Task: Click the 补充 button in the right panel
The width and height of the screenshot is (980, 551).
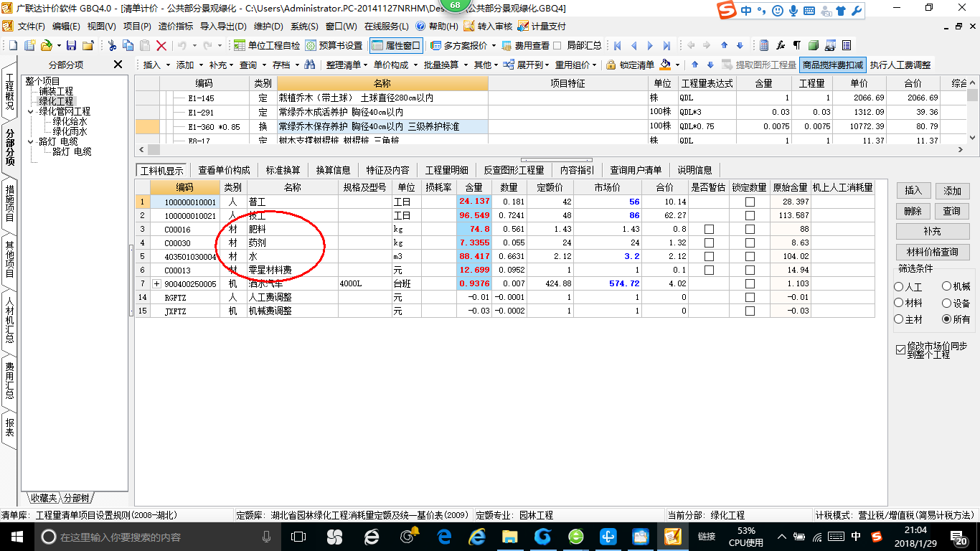Action: point(933,232)
